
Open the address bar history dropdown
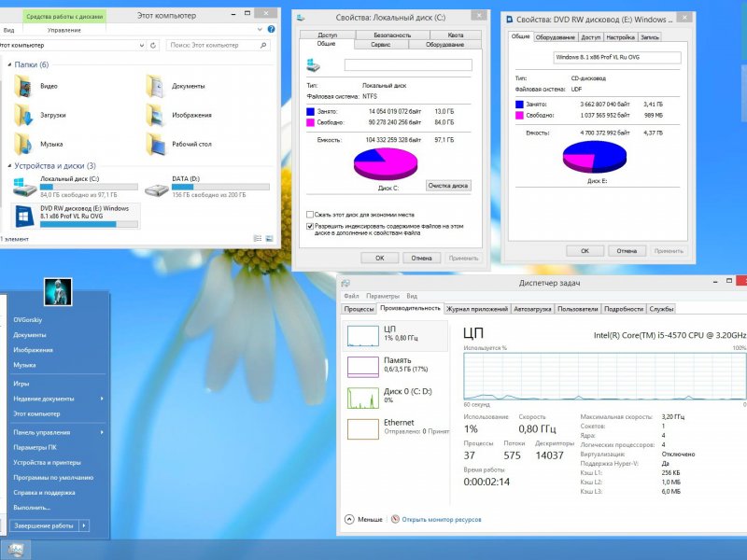[x=142, y=45]
